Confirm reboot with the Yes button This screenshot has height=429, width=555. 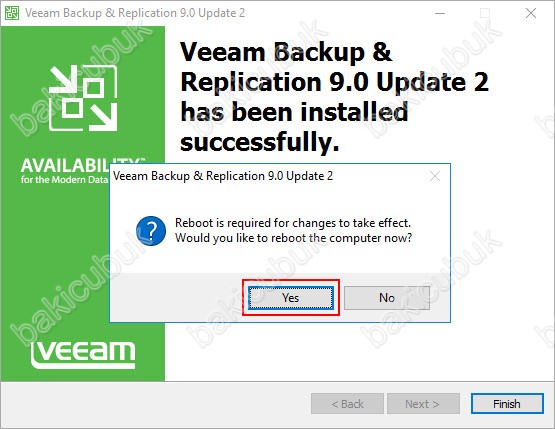(x=291, y=298)
